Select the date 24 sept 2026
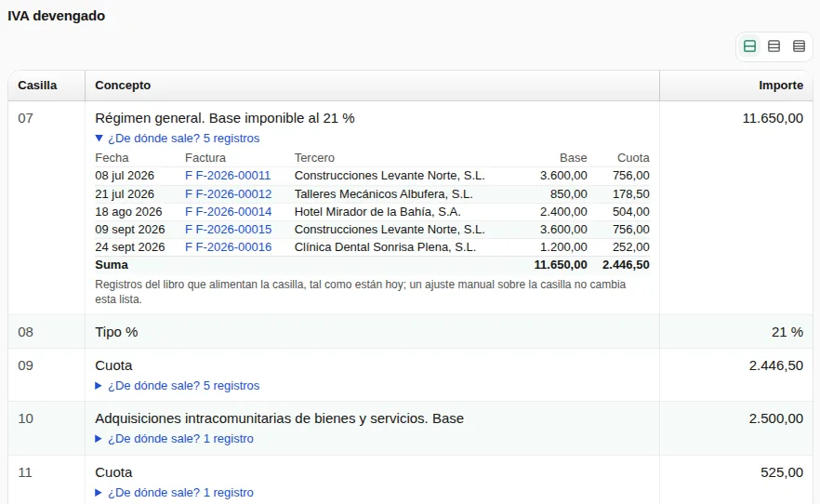 (x=130, y=247)
